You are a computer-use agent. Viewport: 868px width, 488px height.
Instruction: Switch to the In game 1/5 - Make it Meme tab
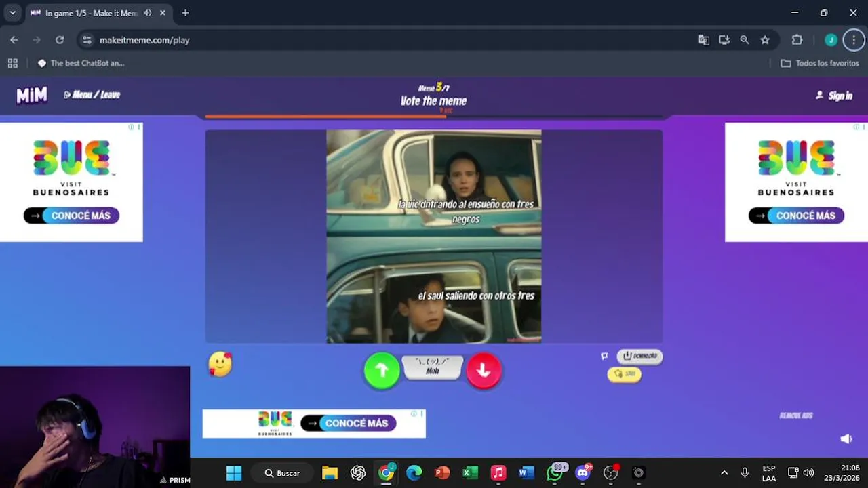click(x=92, y=13)
